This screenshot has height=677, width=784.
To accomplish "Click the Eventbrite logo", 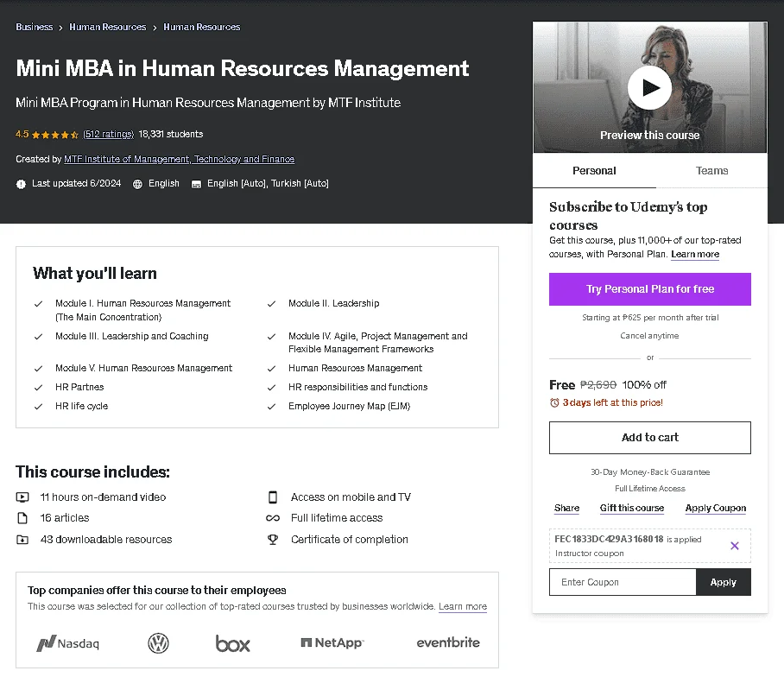I will click(x=448, y=642).
